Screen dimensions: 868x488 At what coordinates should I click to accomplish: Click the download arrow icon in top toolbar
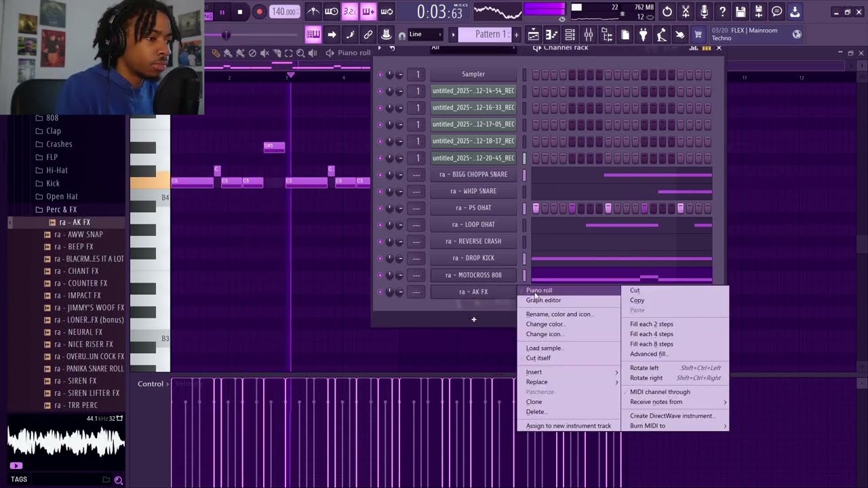[795, 12]
